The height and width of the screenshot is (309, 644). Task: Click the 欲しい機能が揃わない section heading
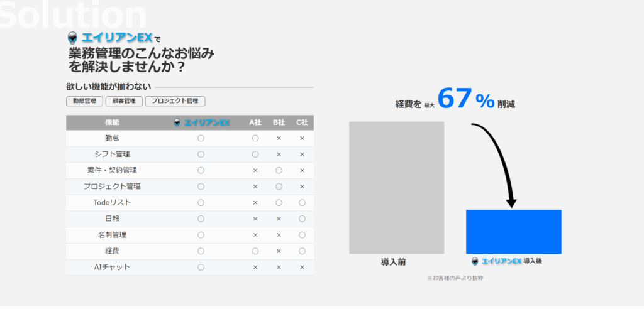108,87
